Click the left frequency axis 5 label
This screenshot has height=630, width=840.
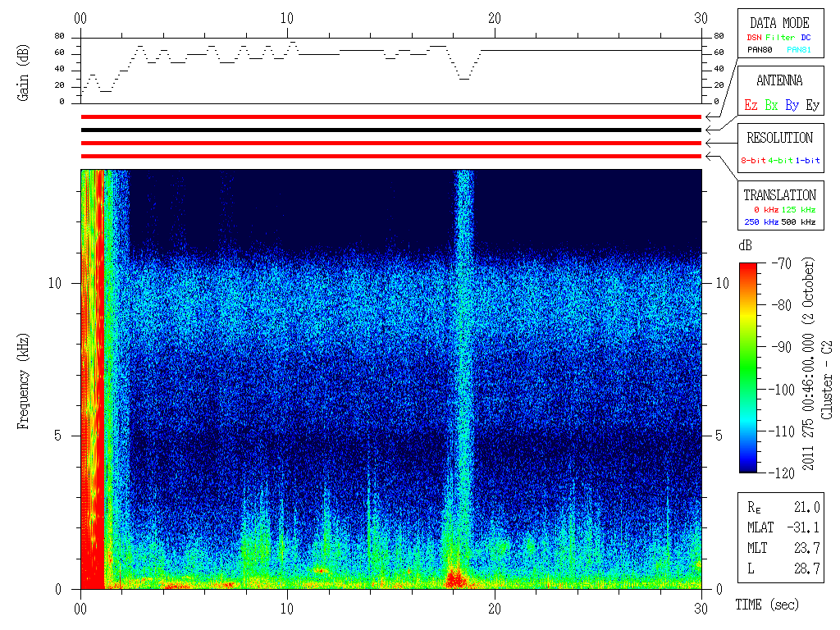click(x=58, y=436)
